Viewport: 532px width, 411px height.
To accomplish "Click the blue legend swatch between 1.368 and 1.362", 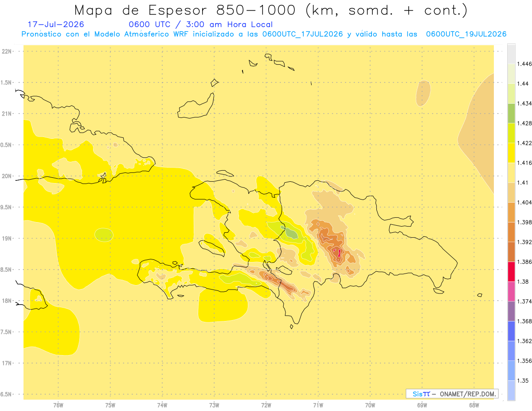I will [511, 331].
